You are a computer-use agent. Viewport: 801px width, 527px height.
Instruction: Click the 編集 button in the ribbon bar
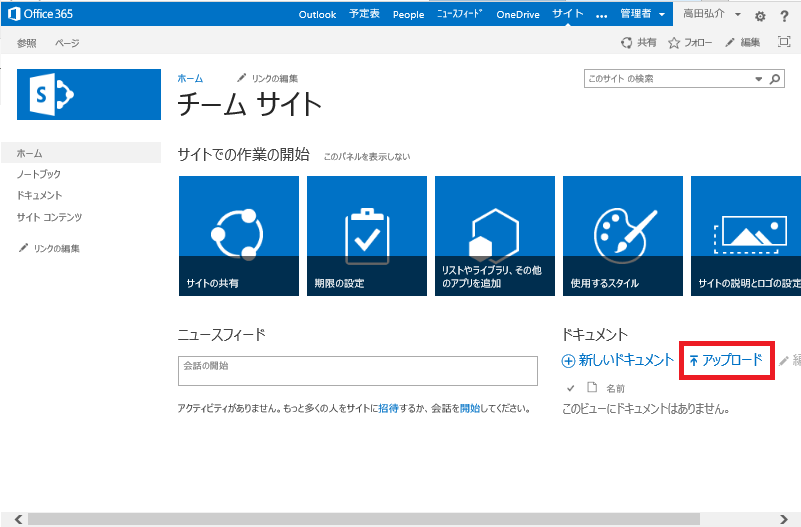coord(742,42)
